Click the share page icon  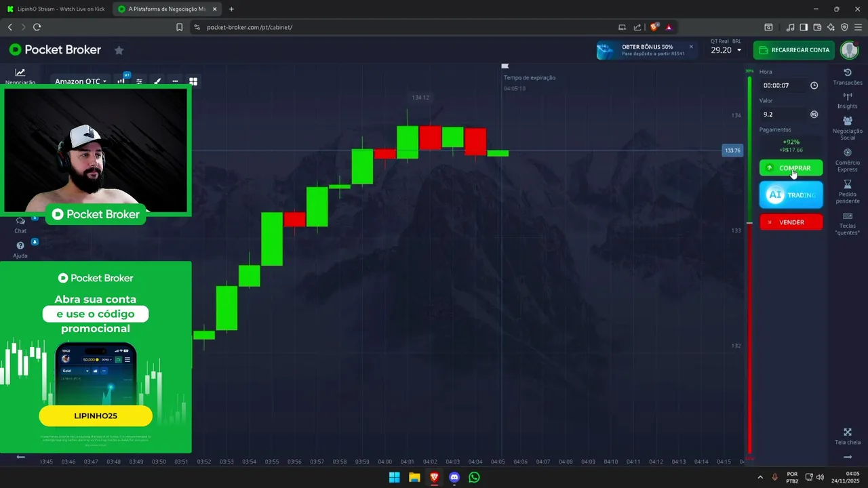click(x=637, y=27)
